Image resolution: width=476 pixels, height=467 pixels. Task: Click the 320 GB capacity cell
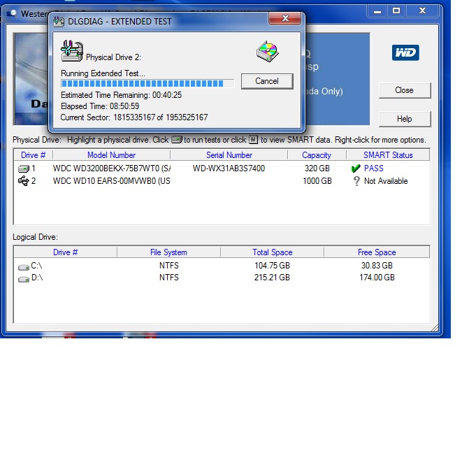(317, 168)
